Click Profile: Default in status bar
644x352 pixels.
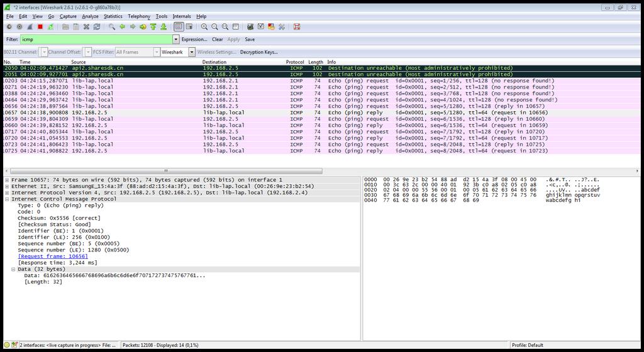(x=528, y=345)
